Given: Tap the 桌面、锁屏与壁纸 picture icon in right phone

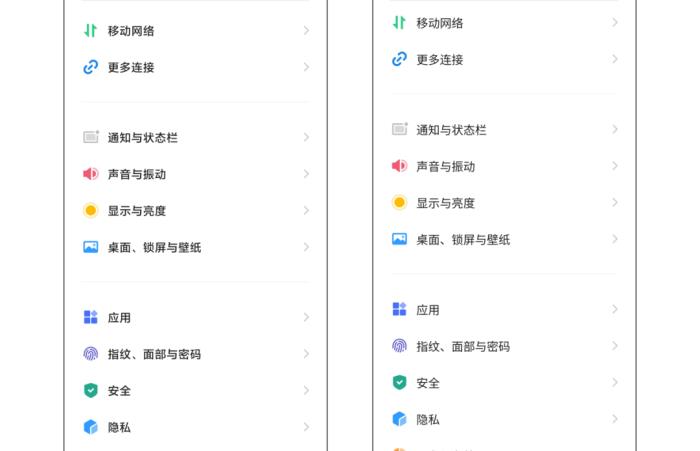Looking at the screenshot, I should point(400,239).
